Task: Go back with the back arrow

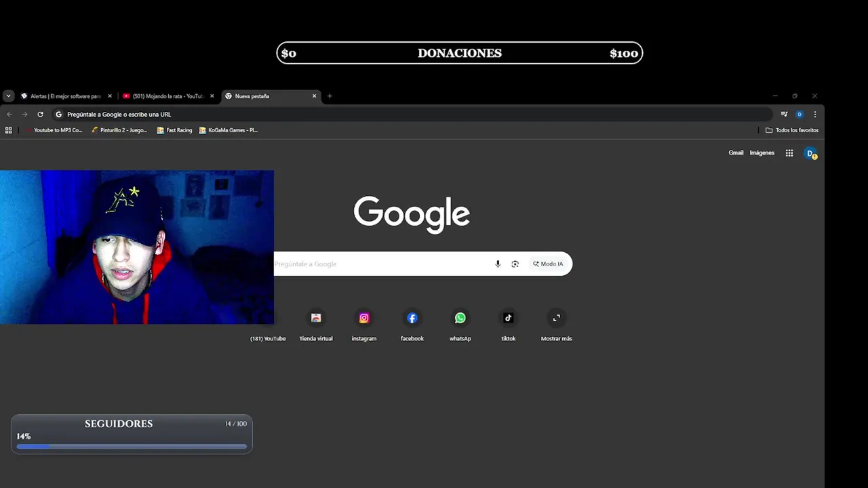Action: (x=9, y=115)
